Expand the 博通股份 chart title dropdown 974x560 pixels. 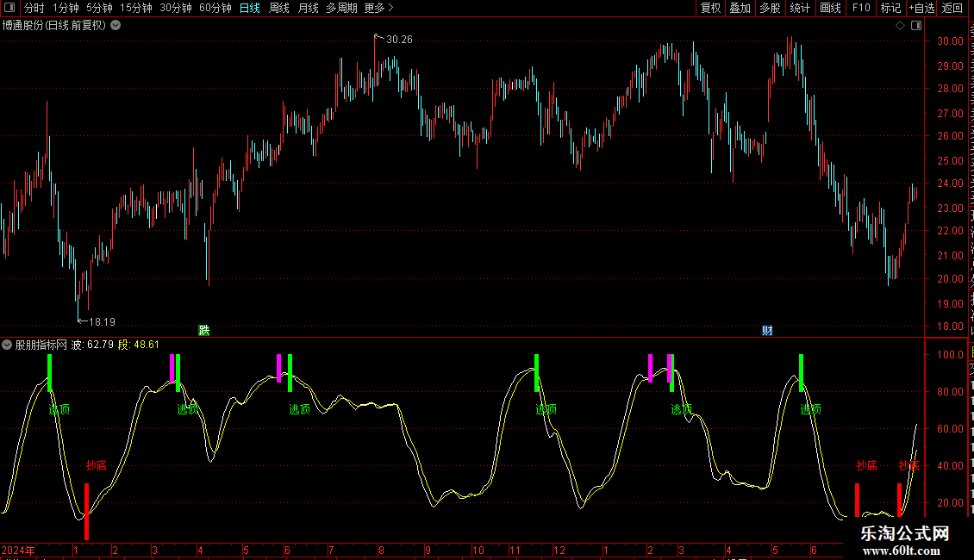coord(116,26)
